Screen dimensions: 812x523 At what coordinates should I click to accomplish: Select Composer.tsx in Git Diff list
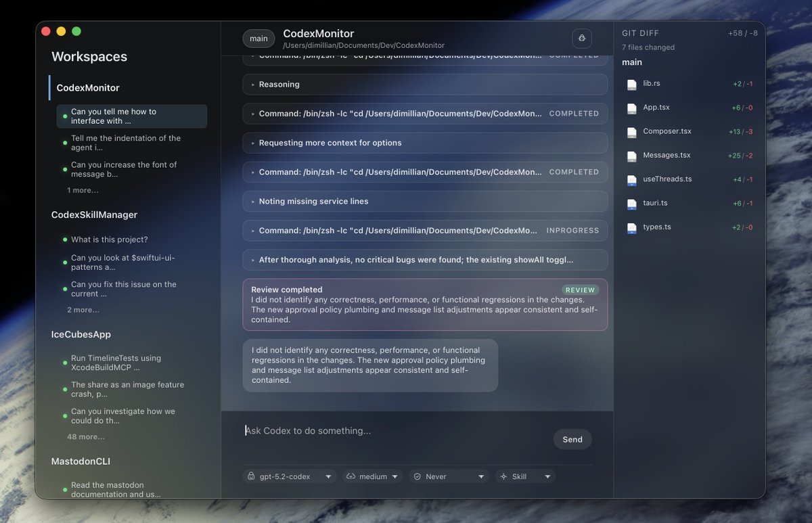point(690,132)
